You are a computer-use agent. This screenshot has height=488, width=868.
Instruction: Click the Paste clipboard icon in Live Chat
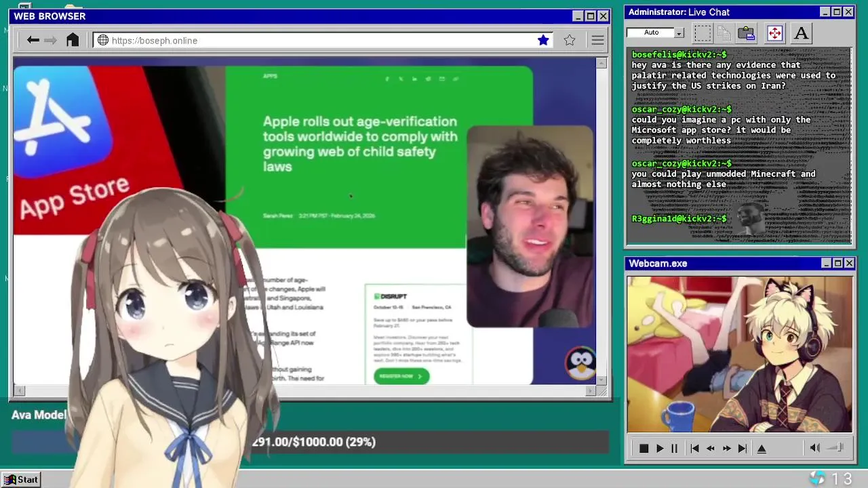point(746,33)
